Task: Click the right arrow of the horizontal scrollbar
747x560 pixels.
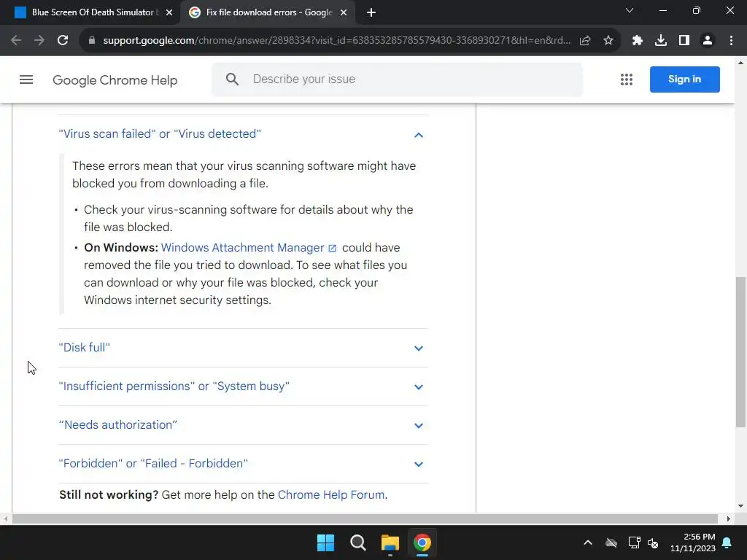Action: tap(729, 519)
